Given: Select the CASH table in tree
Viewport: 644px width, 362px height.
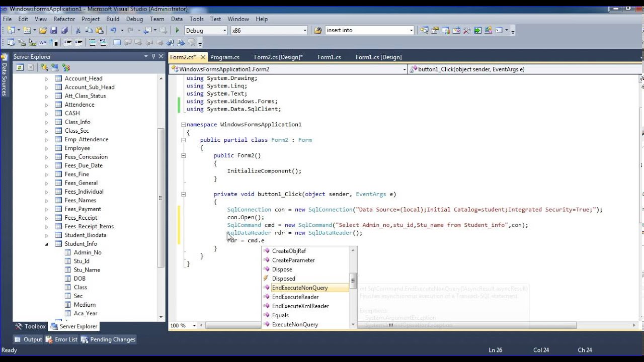Looking at the screenshot, I should [x=72, y=113].
